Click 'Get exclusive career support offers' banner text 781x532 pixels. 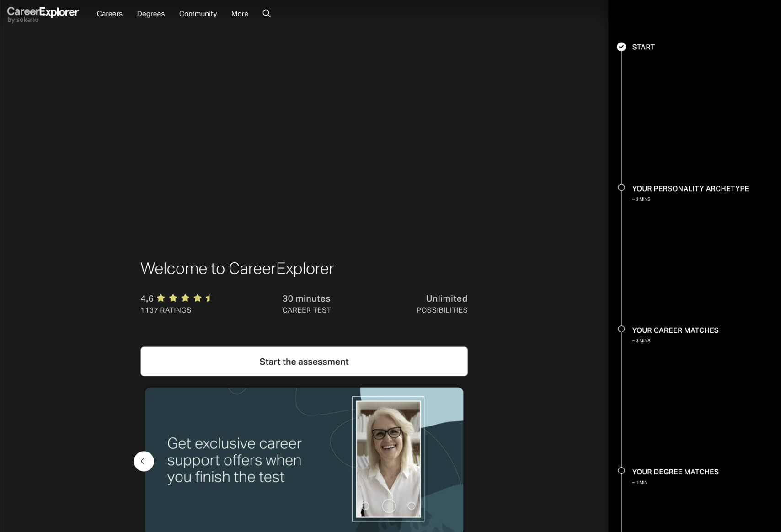coord(235,460)
